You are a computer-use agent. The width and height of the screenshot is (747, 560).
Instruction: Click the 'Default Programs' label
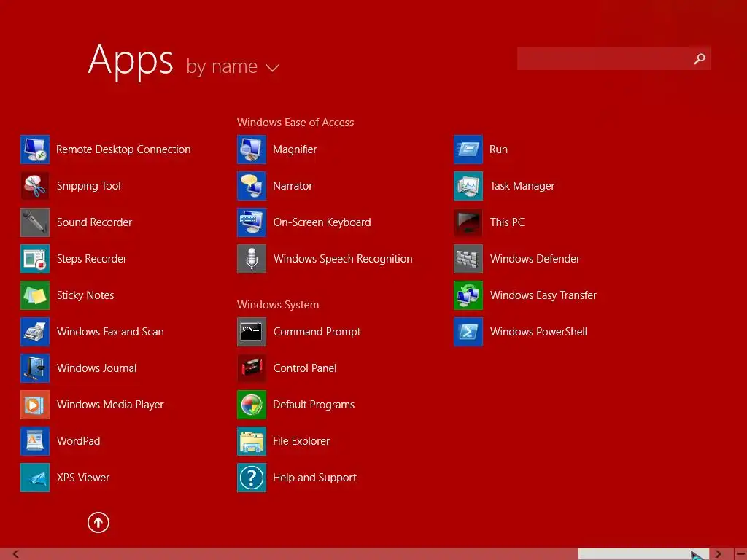(314, 405)
